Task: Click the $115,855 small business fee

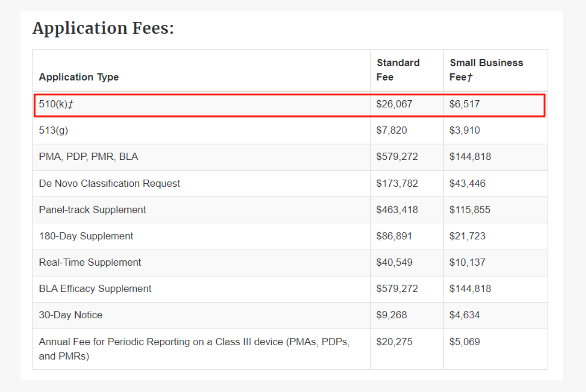Action: click(469, 209)
